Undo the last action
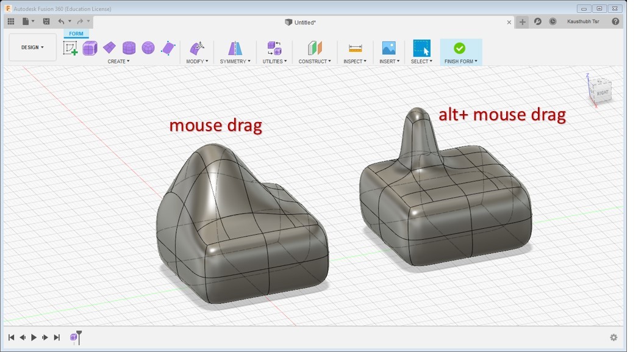The height and width of the screenshot is (352, 644). coord(61,21)
